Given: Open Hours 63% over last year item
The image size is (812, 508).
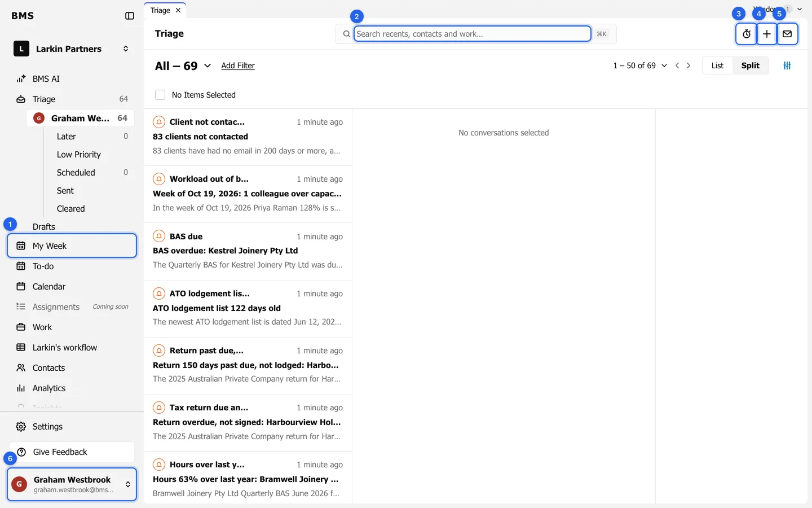Looking at the screenshot, I should (248, 478).
